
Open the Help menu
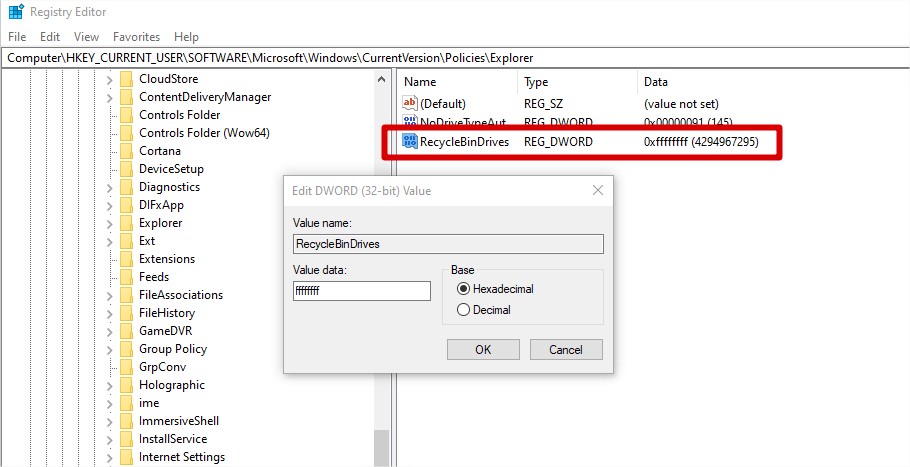coord(186,37)
